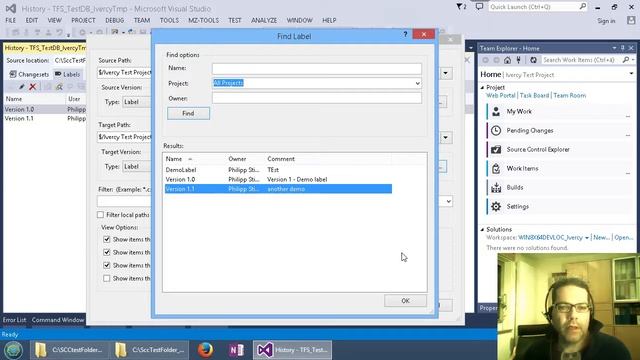Uncheck the first Show items checkbox
640x360 pixels.
(107, 239)
